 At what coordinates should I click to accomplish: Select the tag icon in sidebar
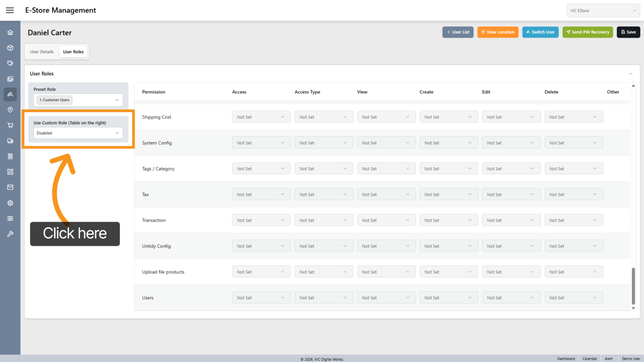coord(10,63)
